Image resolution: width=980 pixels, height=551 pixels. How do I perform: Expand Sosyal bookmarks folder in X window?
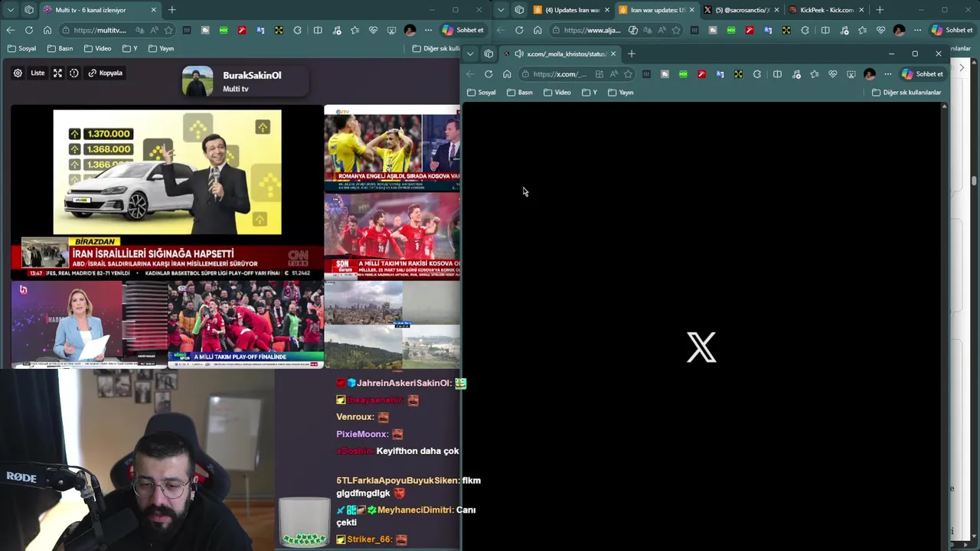[x=481, y=93]
